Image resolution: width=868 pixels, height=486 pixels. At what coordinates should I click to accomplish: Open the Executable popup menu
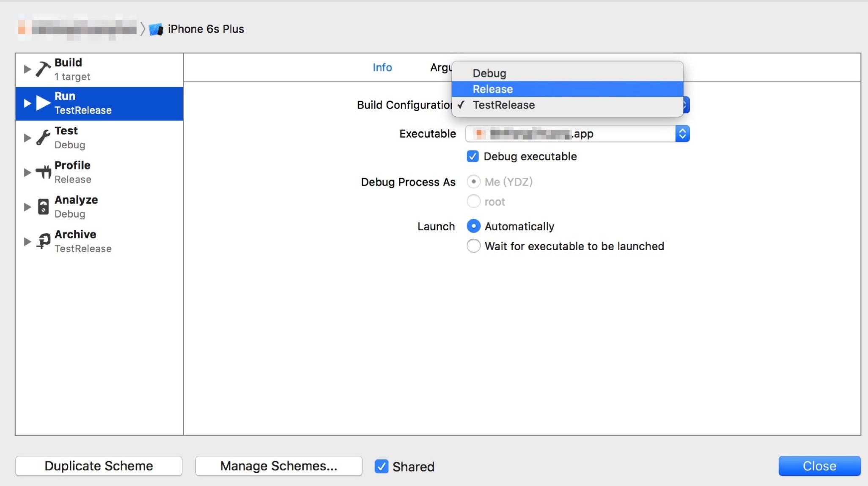coord(682,134)
